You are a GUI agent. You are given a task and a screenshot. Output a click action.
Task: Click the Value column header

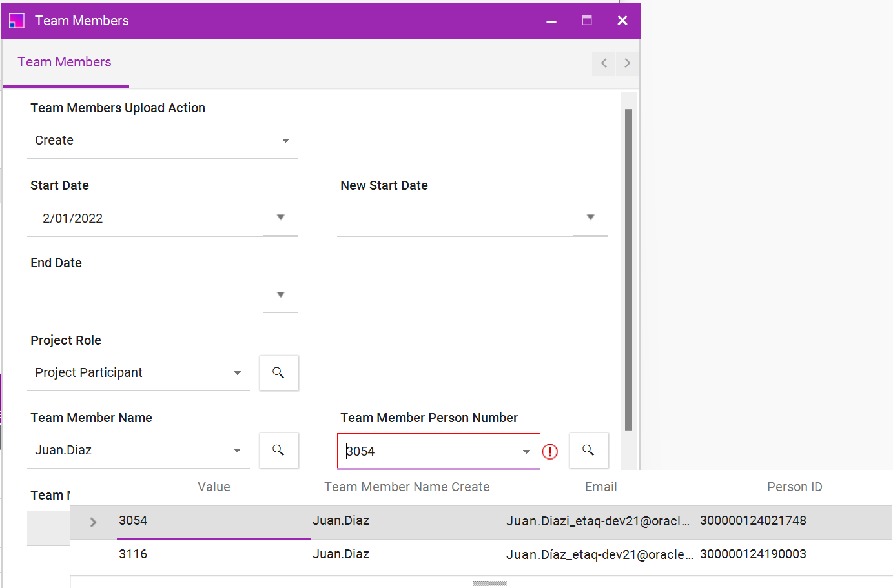pyautogui.click(x=214, y=487)
